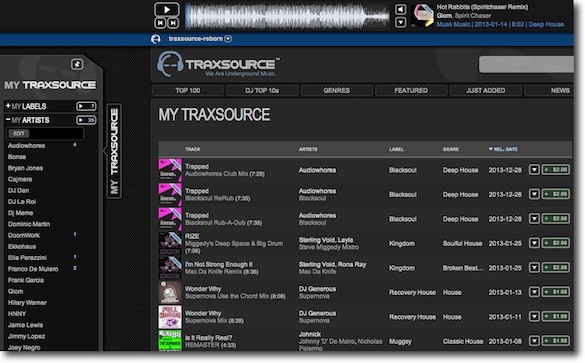The width and height of the screenshot is (585, 363).
Task: Click the speaker volume icon beside the waveform
Action: click(400, 9)
